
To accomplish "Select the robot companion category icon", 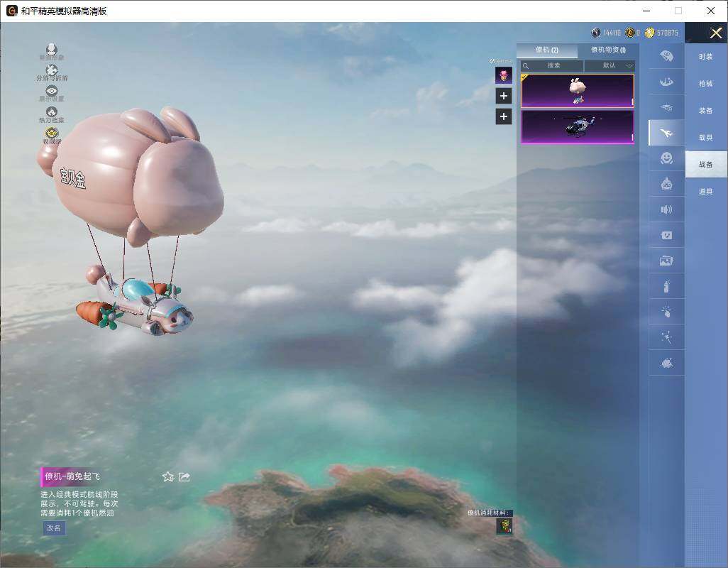I will point(666,184).
